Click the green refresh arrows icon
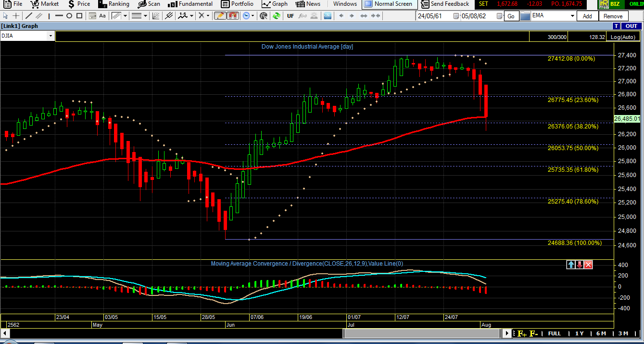Viewport: 644px width, 344px height. click(x=277, y=16)
